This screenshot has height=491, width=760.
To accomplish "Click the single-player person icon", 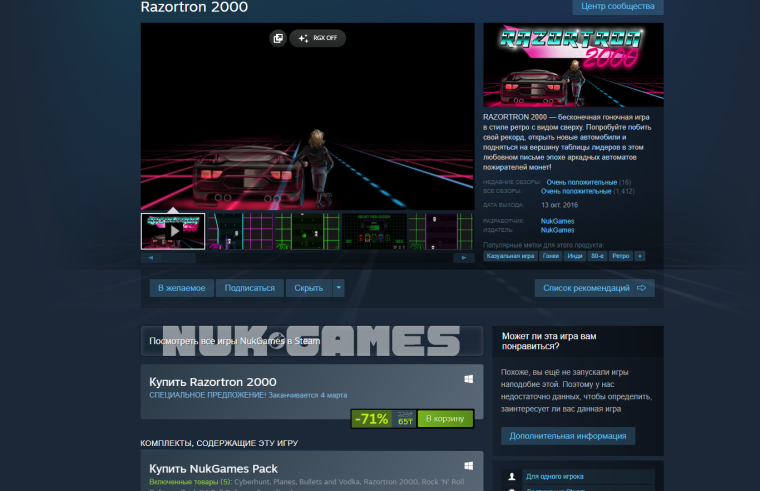I will click(x=511, y=476).
